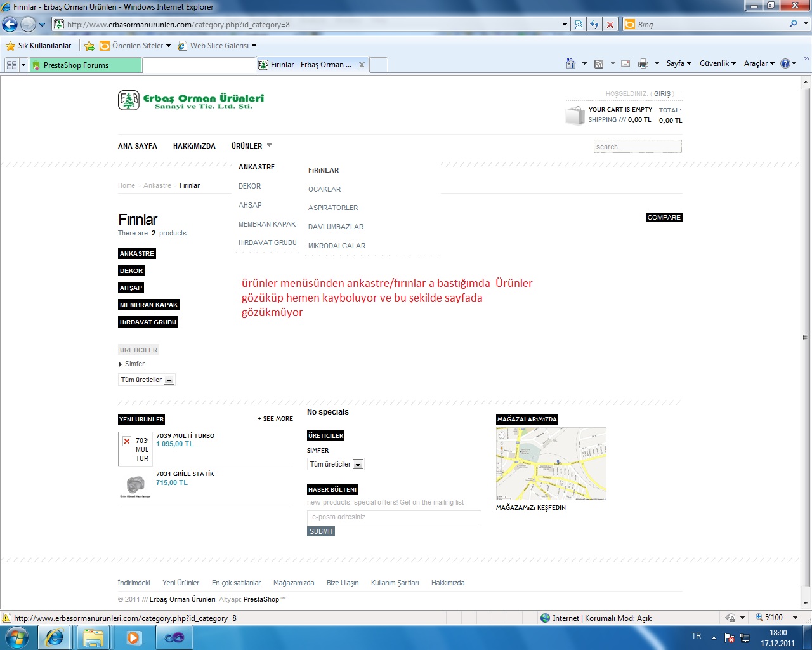This screenshot has height=650, width=812.
Task: Click the GIRIŞ login link
Action: point(662,94)
